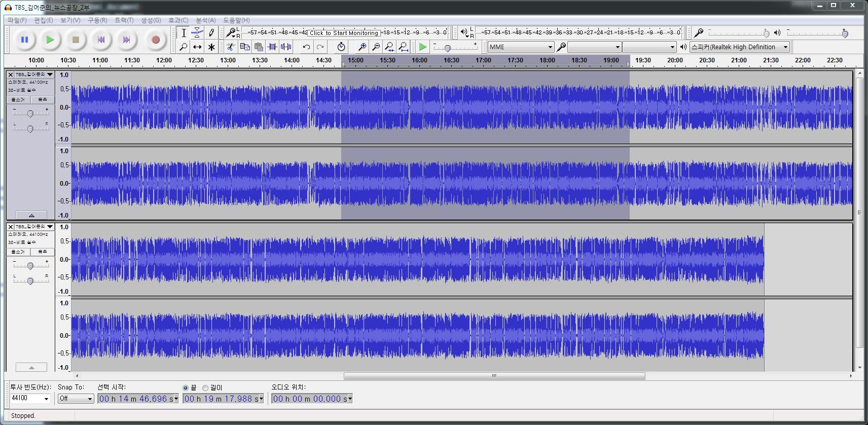
Task: Click the Fit Project zoom icon
Action: (403, 47)
